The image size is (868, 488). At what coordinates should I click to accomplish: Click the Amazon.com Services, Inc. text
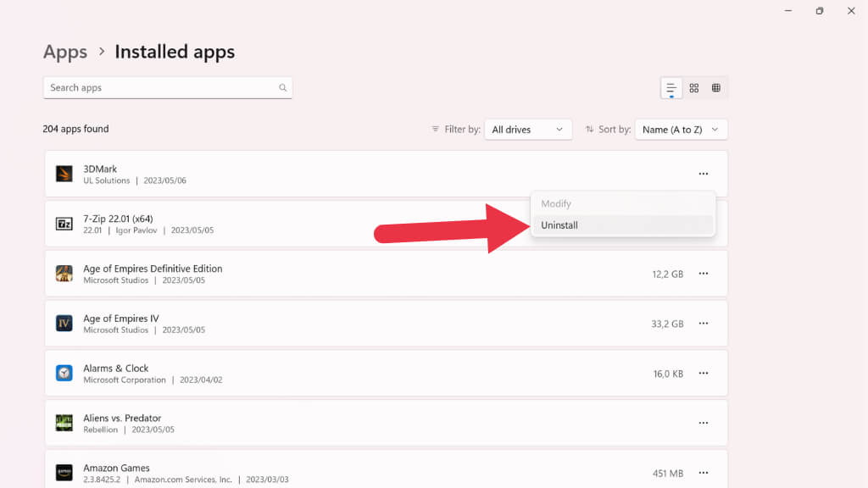point(183,480)
